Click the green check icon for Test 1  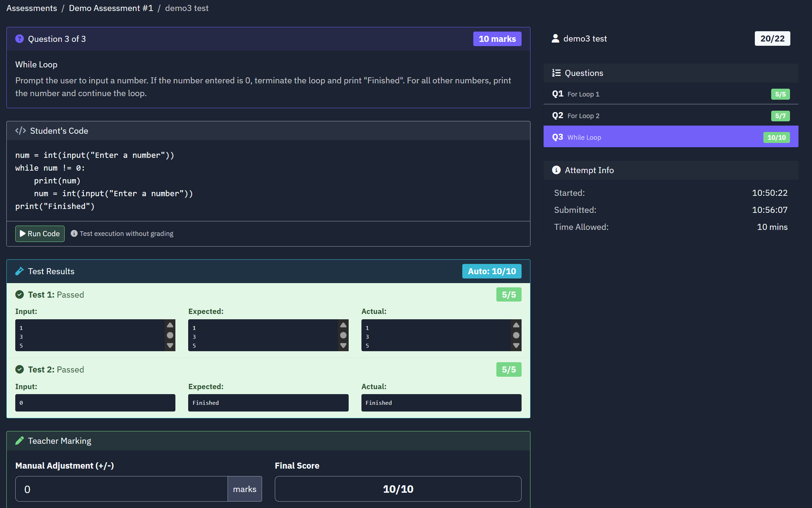coord(20,294)
